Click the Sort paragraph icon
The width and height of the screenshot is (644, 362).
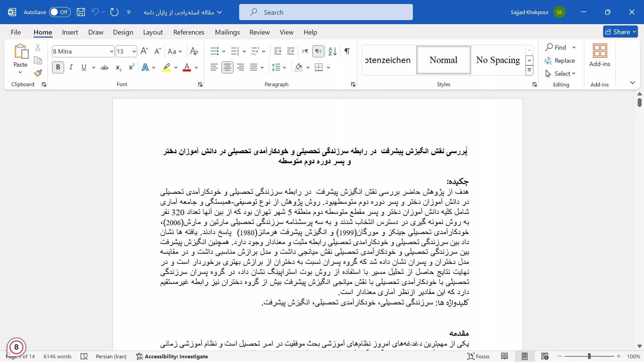pyautogui.click(x=332, y=51)
